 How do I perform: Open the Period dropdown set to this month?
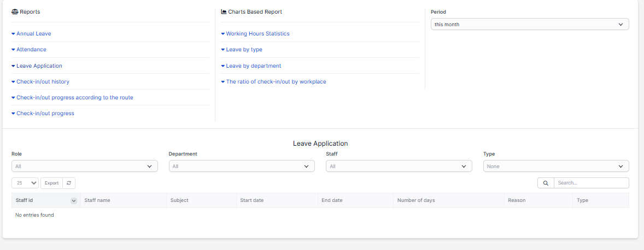(x=529, y=25)
